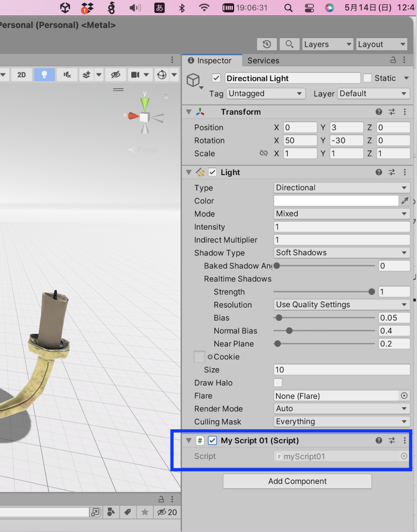This screenshot has height=532, width=417.
Task: Open the Render Mode dropdown
Action: click(342, 409)
